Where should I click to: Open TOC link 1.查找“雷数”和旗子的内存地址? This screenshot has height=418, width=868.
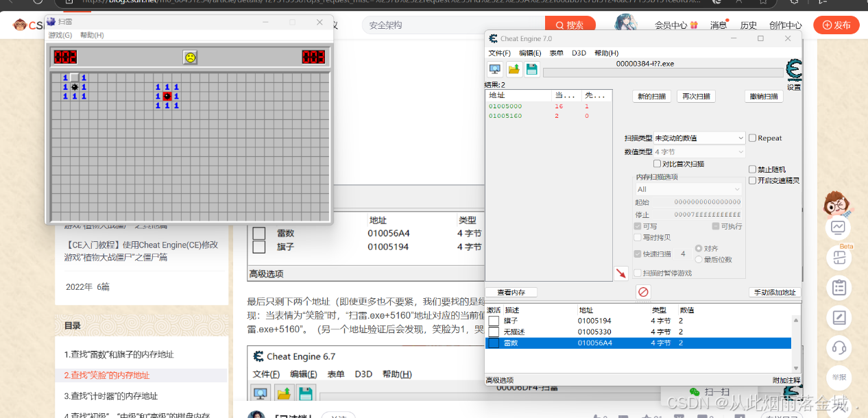click(119, 354)
